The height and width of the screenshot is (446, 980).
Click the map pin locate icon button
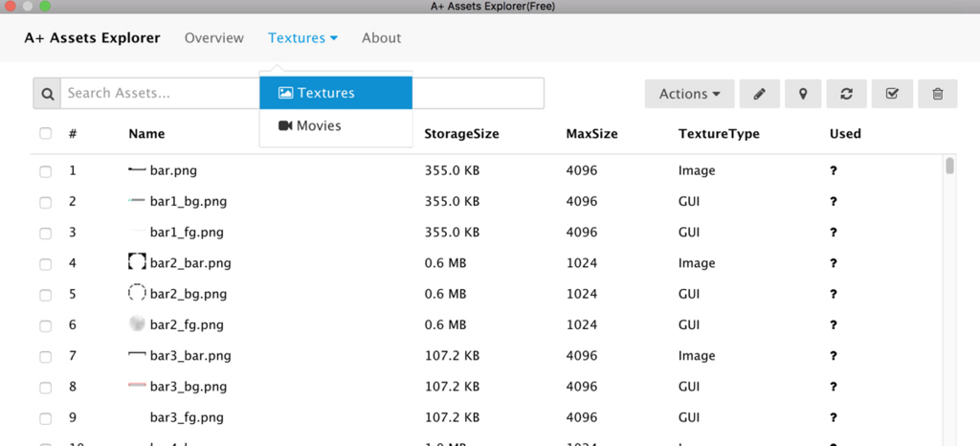(x=803, y=94)
